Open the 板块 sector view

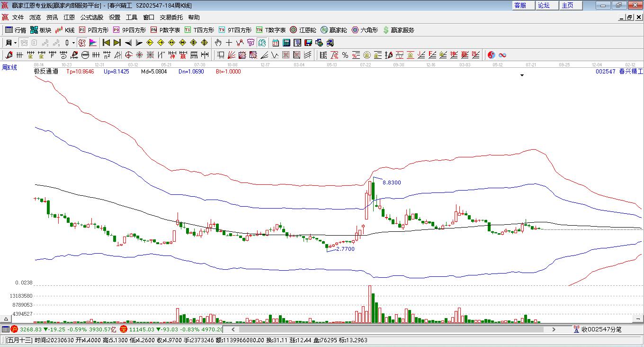coord(40,30)
